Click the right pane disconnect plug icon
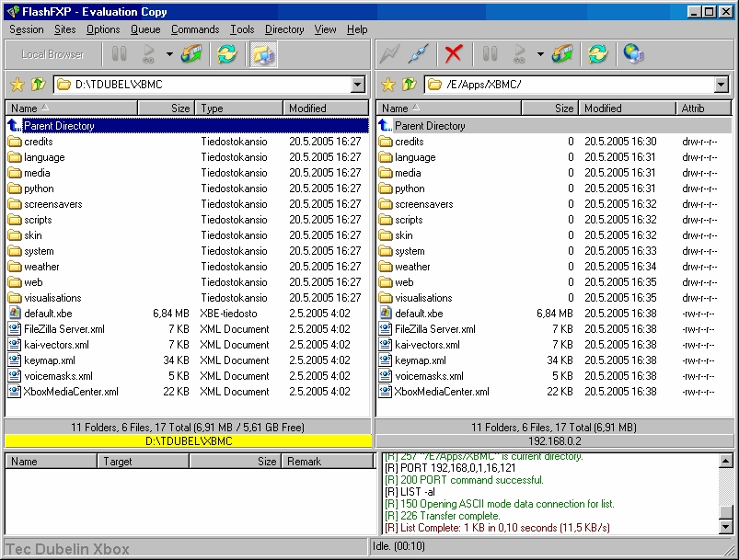 click(x=418, y=54)
